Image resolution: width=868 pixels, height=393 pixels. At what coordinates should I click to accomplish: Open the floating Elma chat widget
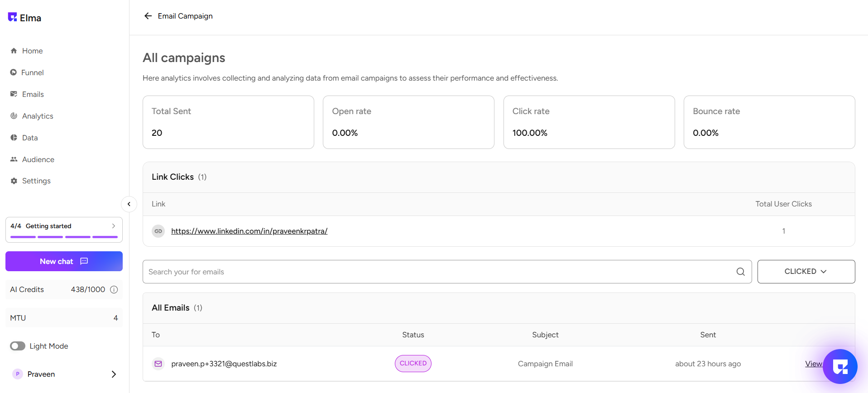coord(840,366)
